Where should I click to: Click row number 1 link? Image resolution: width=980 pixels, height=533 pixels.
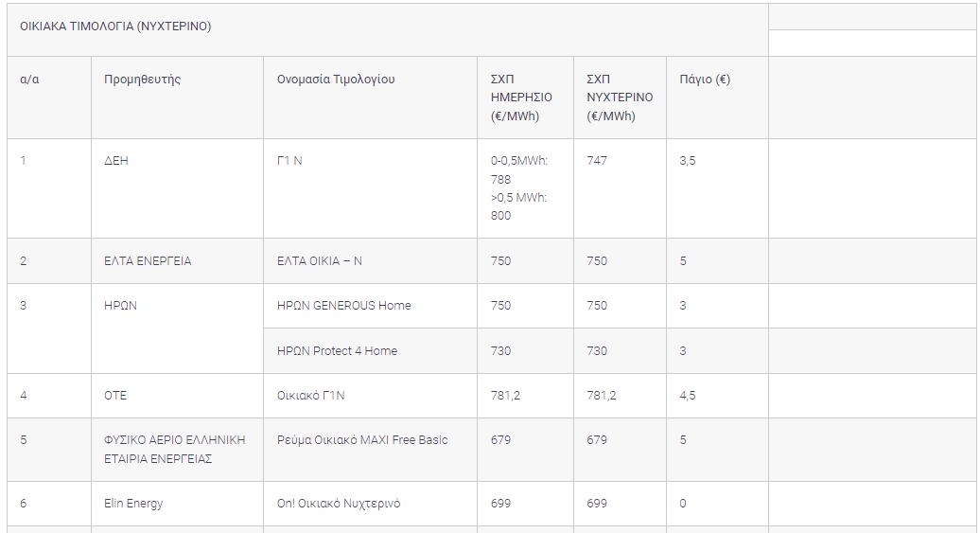pos(23,161)
